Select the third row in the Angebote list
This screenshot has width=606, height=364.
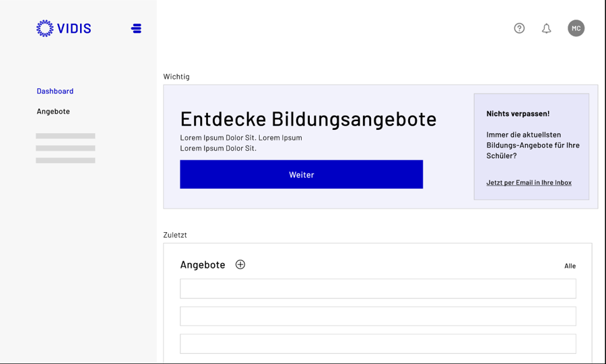(x=378, y=344)
